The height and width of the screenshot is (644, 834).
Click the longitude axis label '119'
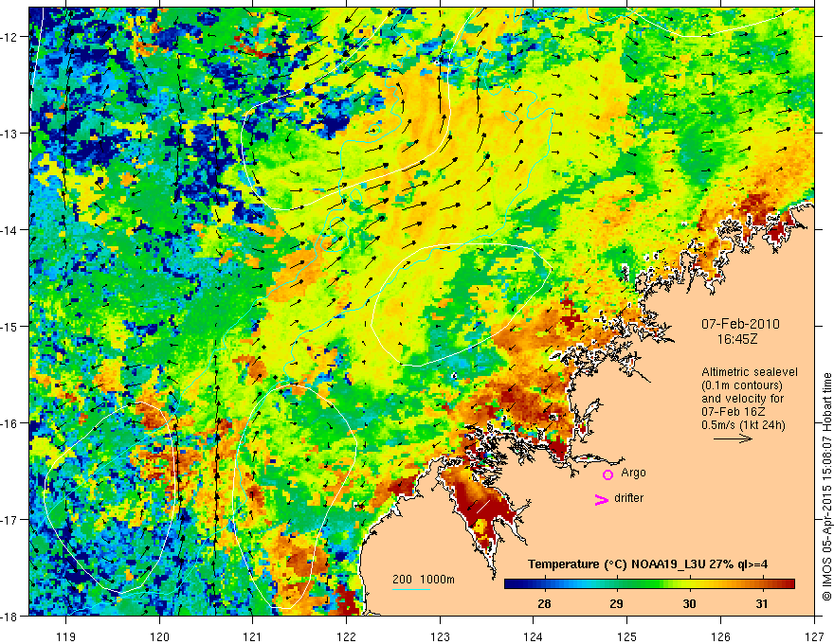66,636
